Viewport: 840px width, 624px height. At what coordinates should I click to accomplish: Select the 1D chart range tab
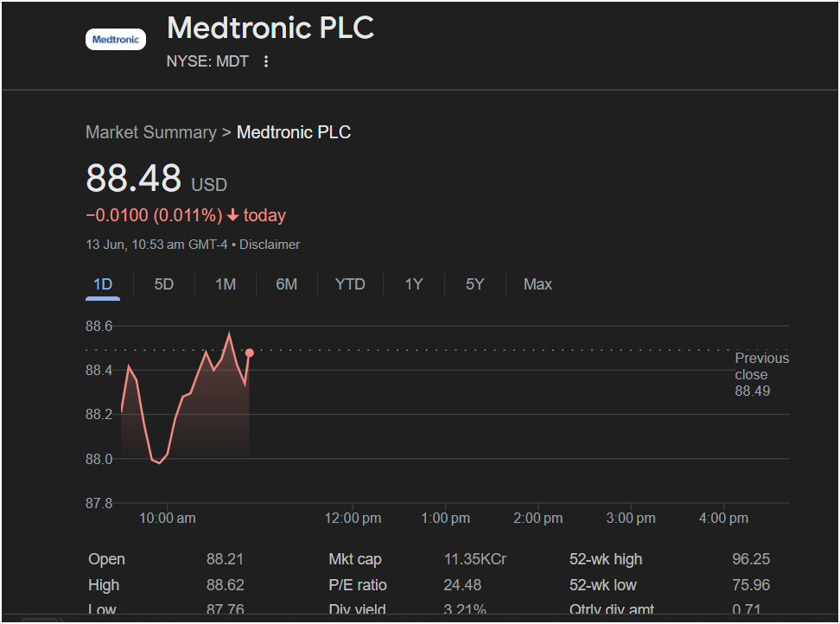tap(102, 284)
